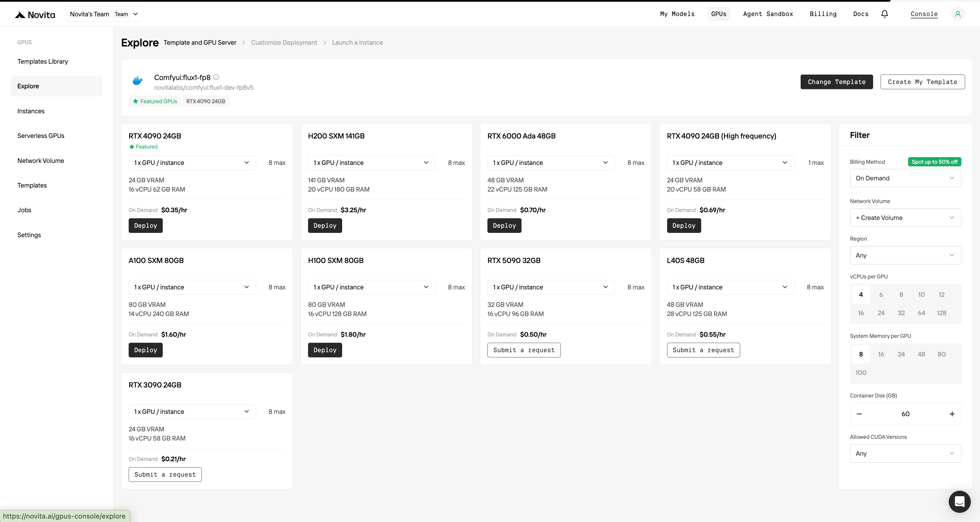Expand GPU count dropdown for H200 SXM 141GB
The width and height of the screenshot is (980, 522).
point(372,163)
